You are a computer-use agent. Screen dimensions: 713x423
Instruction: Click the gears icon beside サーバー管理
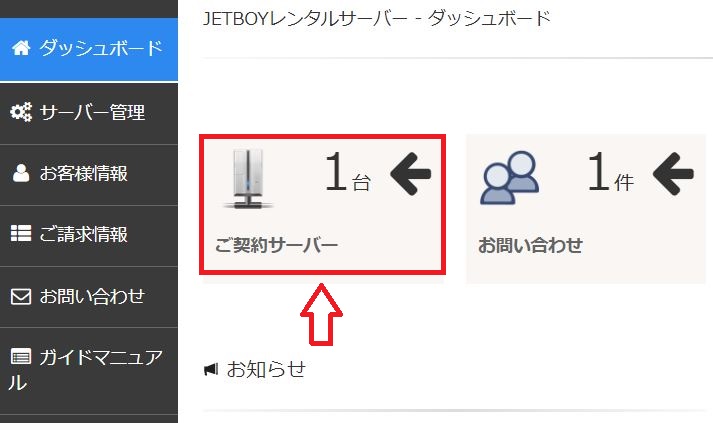click(x=21, y=112)
